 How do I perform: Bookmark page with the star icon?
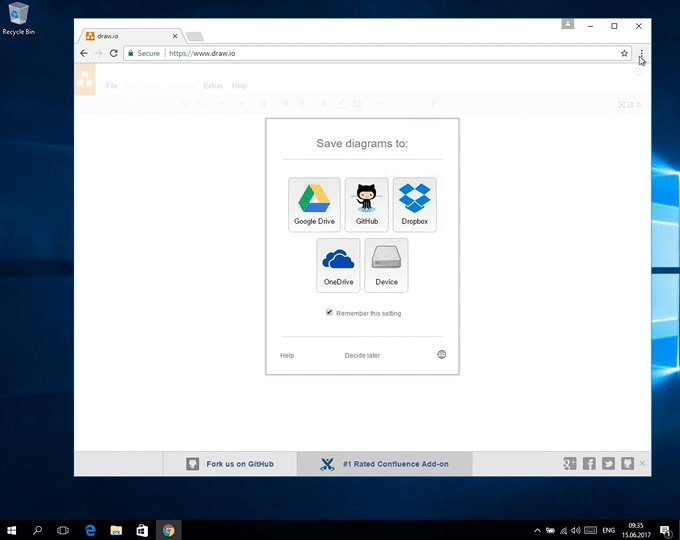(624, 53)
